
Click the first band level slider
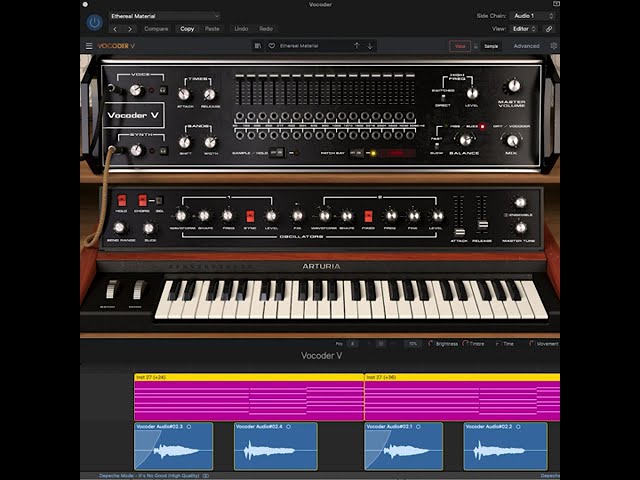(x=240, y=89)
